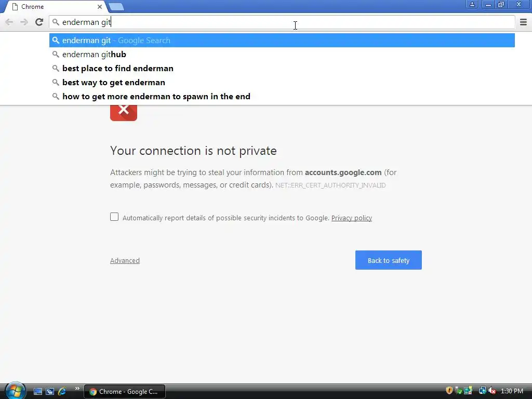
Task: Open a new tab with the blank tab button
Action: pos(116,7)
